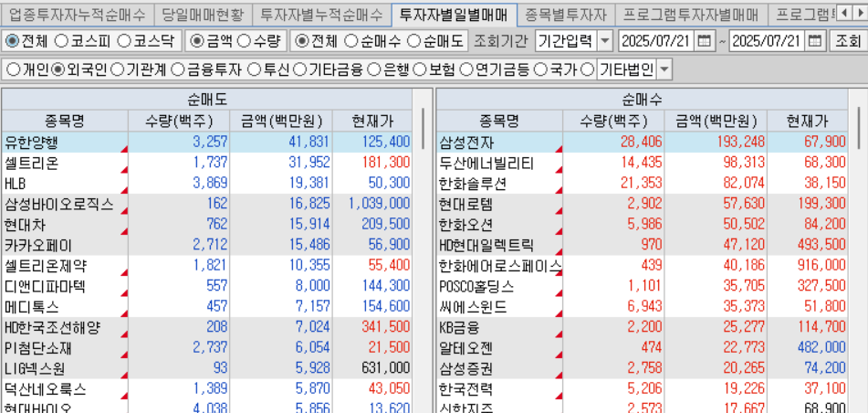Select the 전체 market radio button
868x413 pixels.
[12, 41]
